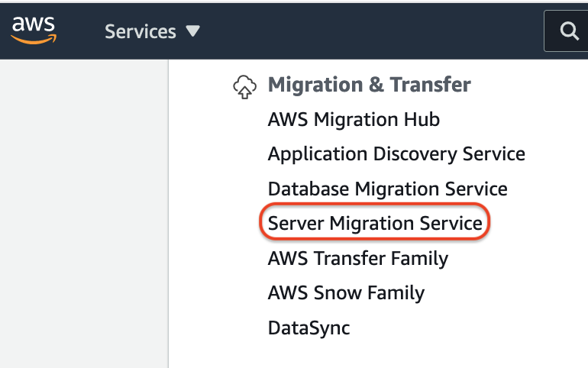Select the highlighted Server Migration Service

coord(375,223)
